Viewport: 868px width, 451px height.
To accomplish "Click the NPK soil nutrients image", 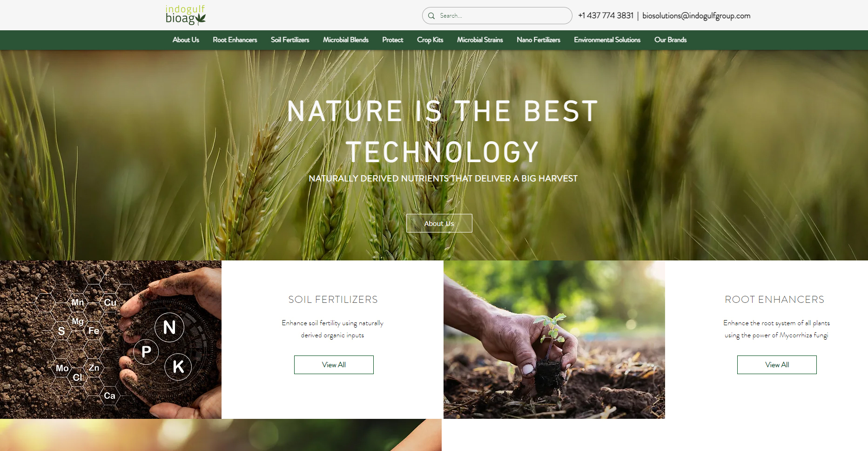I will (111, 339).
